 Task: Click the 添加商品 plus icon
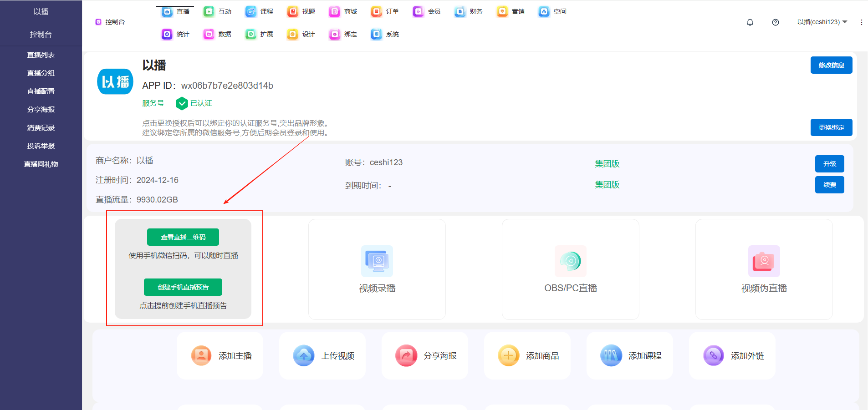click(x=509, y=355)
